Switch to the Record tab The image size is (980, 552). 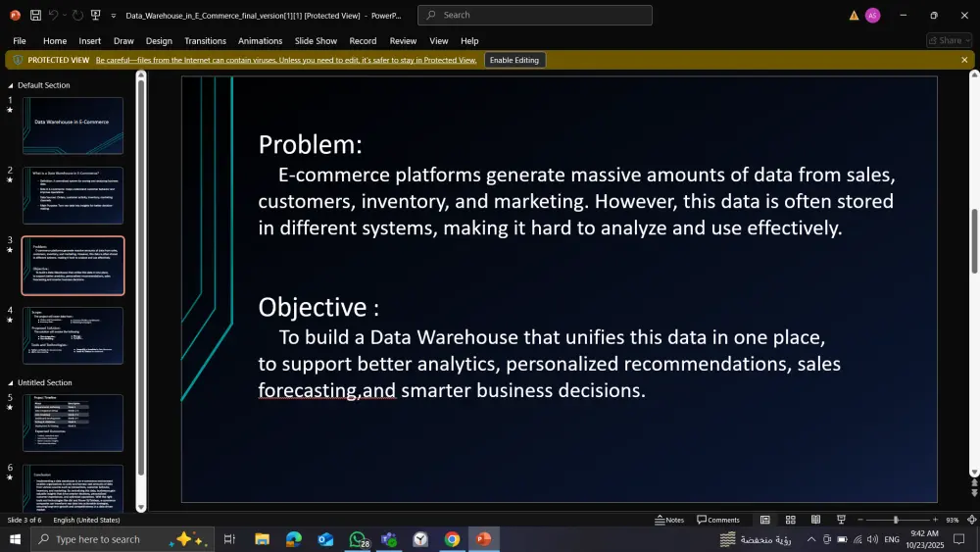363,40
